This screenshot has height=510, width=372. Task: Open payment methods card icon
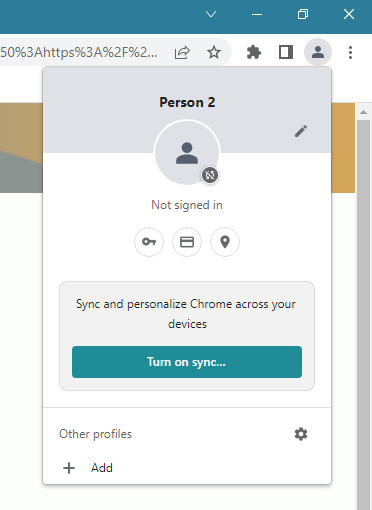coord(187,242)
